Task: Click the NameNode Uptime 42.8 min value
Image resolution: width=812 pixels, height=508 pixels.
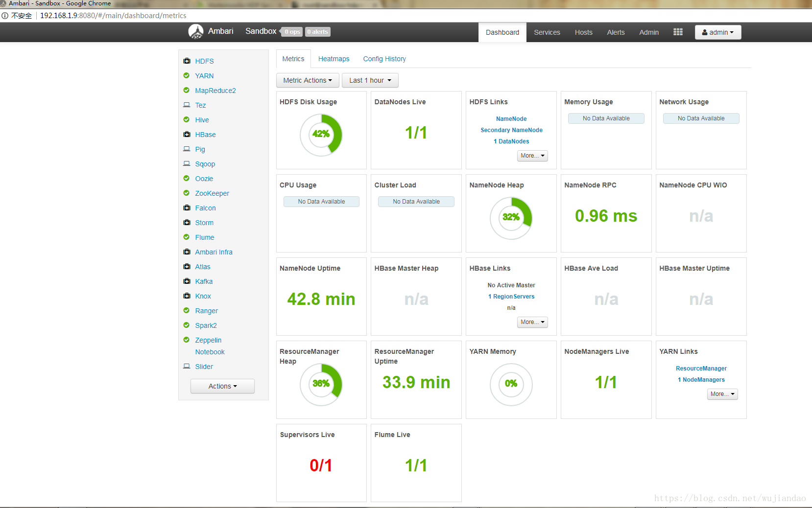Action: click(x=321, y=299)
